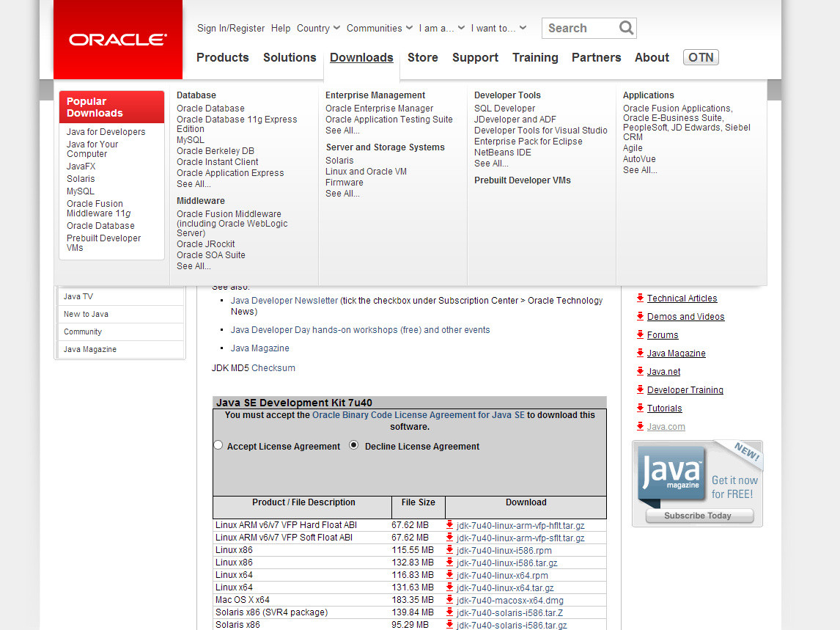Open the Partners menu
This screenshot has width=840, height=630.
pyautogui.click(x=596, y=57)
